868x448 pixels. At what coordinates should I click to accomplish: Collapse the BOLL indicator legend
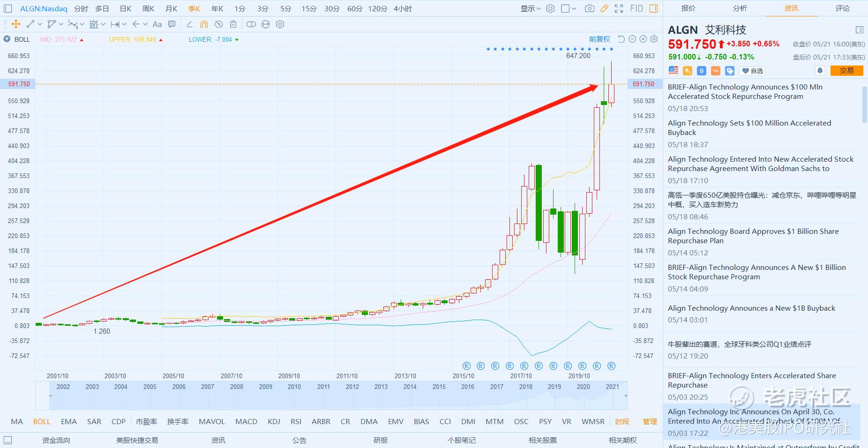pos(7,39)
